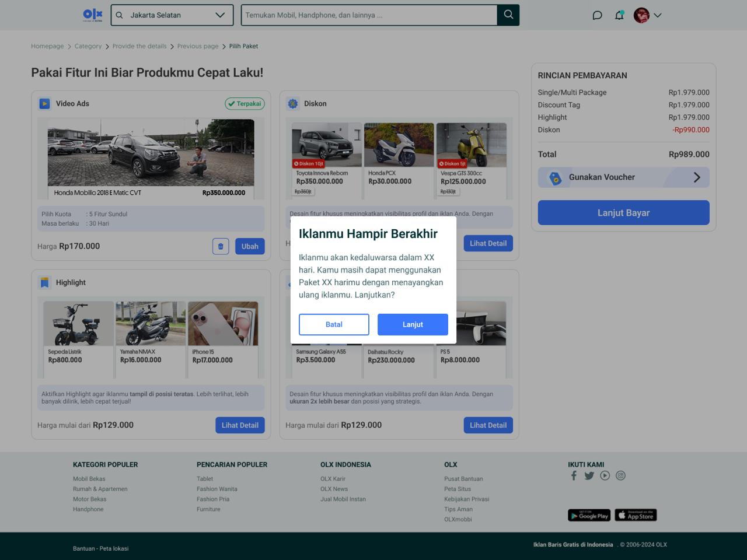Expand the profile menu chevron
Image resolution: width=747 pixels, height=560 pixels.
(658, 15)
